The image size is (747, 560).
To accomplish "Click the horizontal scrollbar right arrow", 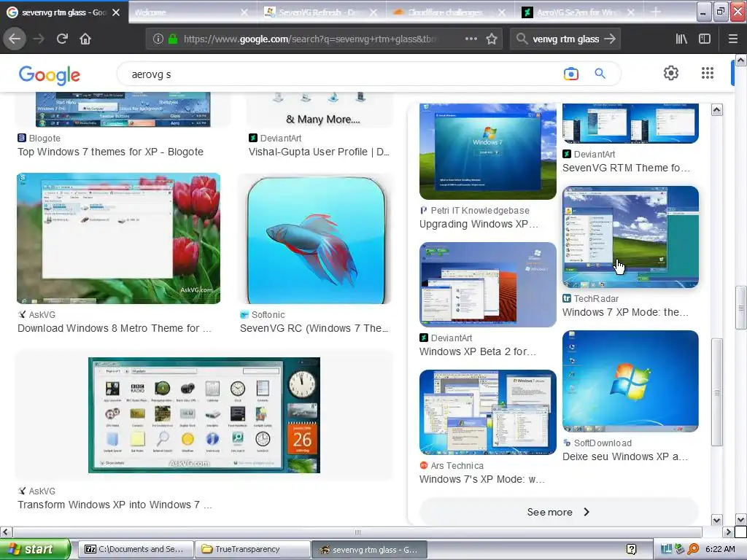I will tap(728, 532).
